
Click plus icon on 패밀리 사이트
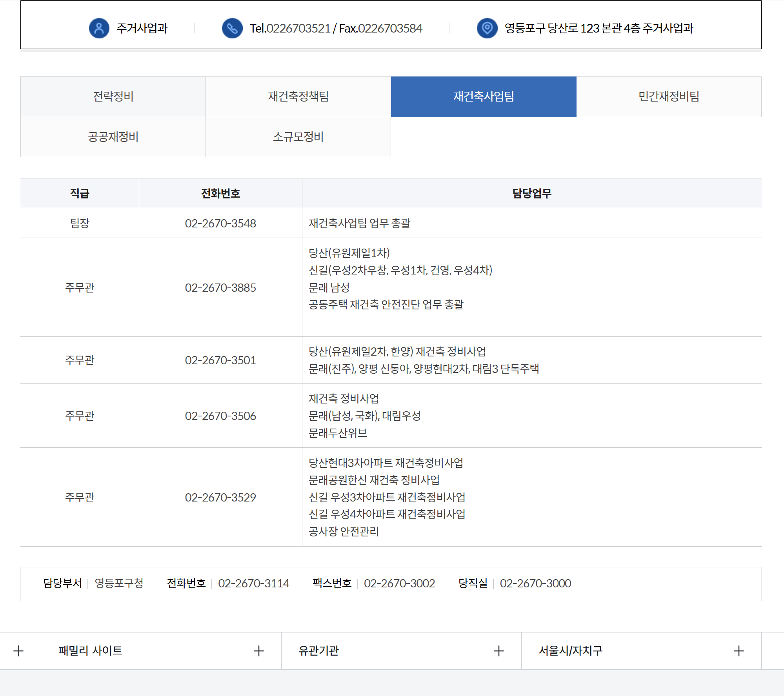tap(258, 651)
